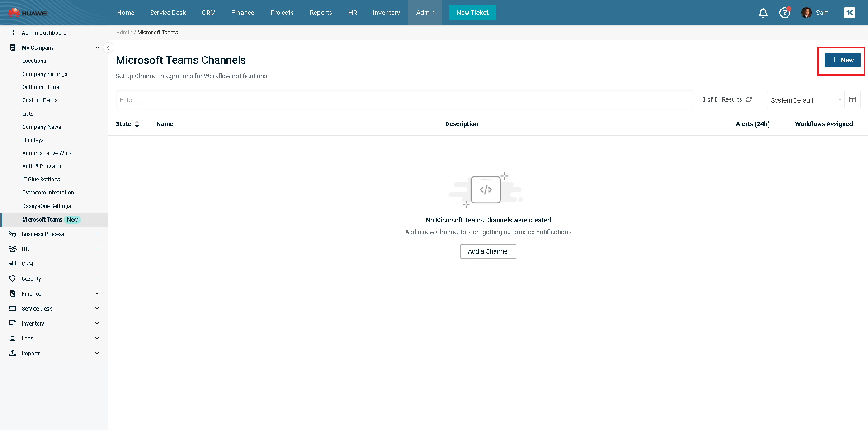Expand the CRM sidebar section chevron
The width and height of the screenshot is (868, 430).
(97, 264)
